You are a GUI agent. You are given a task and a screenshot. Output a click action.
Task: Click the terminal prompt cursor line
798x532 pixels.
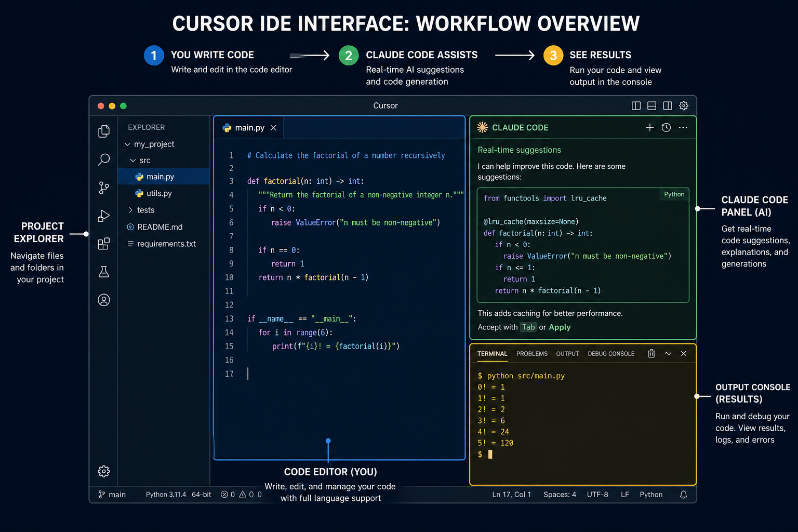485,454
